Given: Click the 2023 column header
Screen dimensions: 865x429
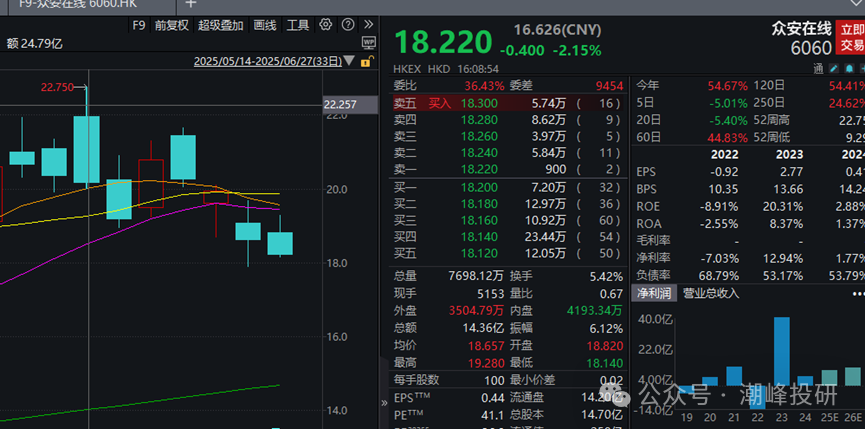Looking at the screenshot, I should click(x=789, y=154).
